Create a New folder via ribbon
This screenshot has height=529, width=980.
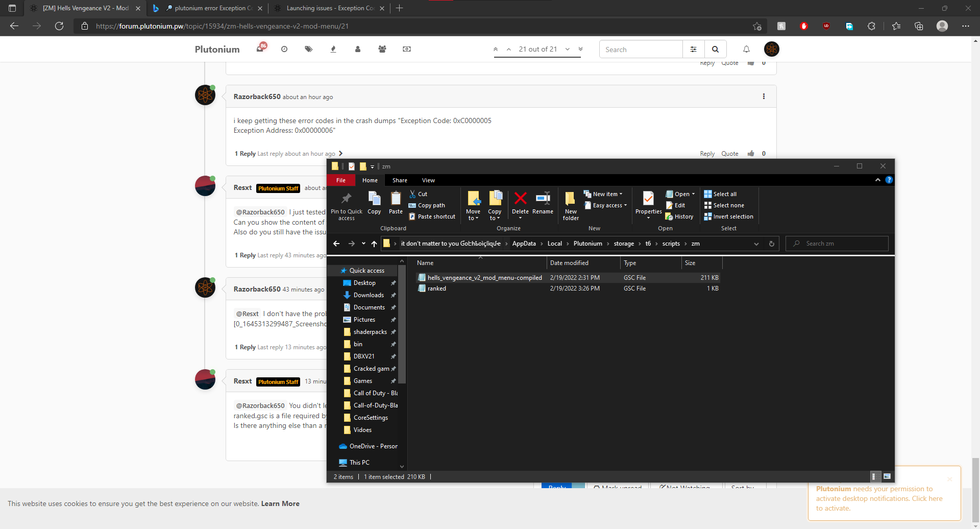571,205
